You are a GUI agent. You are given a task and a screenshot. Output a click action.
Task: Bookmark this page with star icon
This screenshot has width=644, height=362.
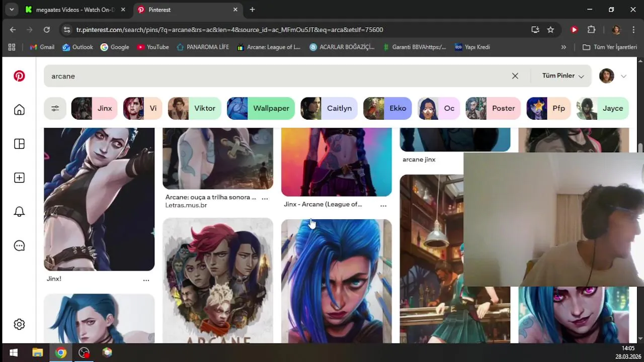pyautogui.click(x=550, y=30)
